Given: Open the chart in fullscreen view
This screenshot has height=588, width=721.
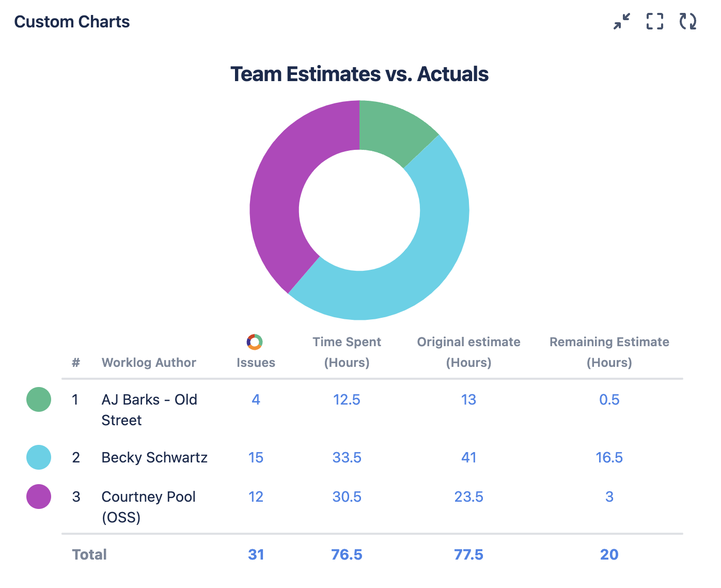Looking at the screenshot, I should (x=655, y=22).
